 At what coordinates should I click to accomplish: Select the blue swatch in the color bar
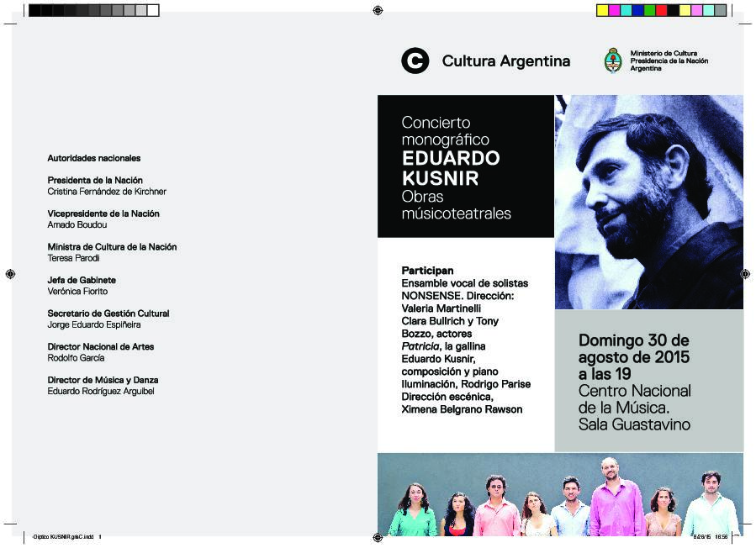tap(637, 10)
